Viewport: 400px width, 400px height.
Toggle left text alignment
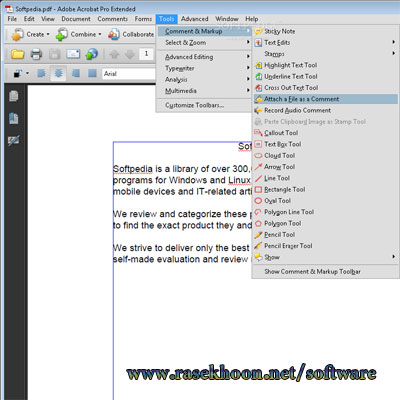click(41, 73)
